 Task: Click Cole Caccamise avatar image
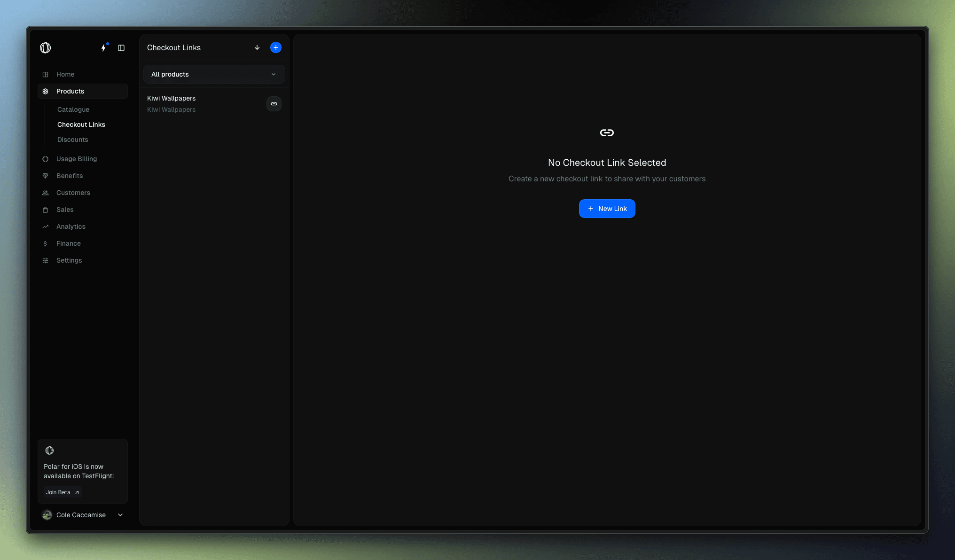coord(47,515)
